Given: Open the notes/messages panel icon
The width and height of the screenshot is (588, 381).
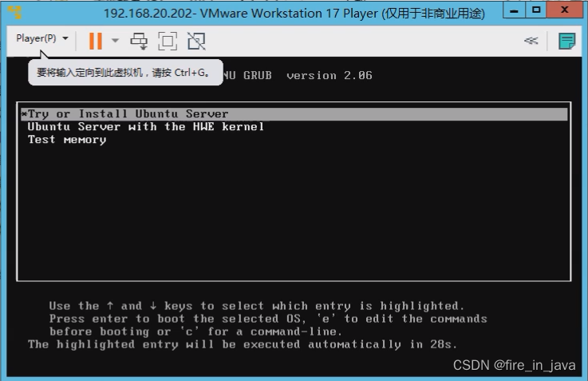Looking at the screenshot, I should coord(566,41).
